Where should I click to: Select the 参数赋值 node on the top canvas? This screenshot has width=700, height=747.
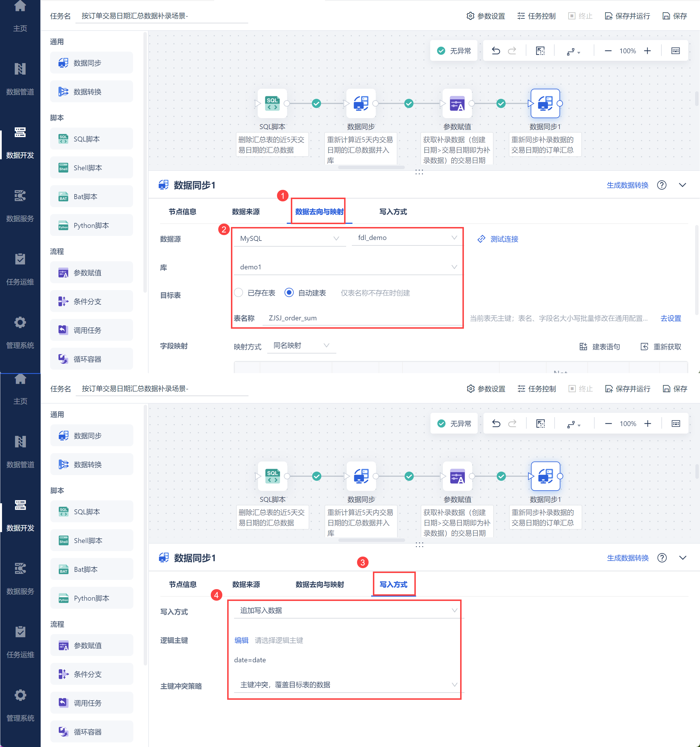pos(457,103)
